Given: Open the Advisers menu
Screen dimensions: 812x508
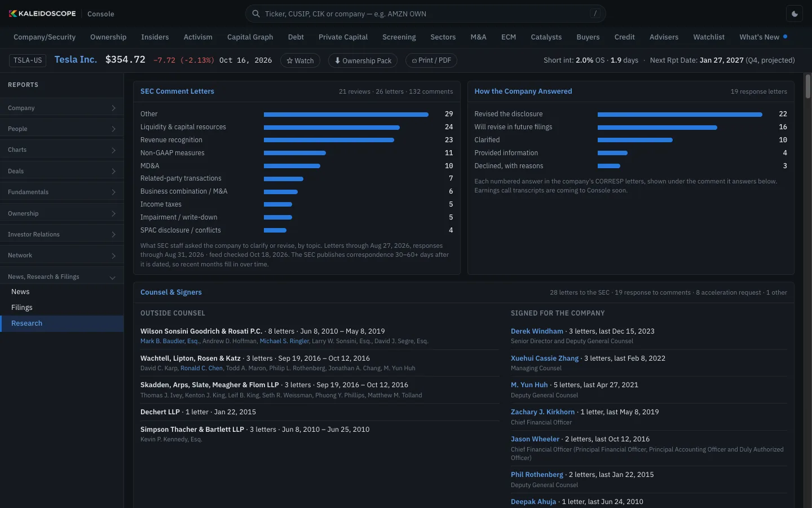Looking at the screenshot, I should 664,37.
